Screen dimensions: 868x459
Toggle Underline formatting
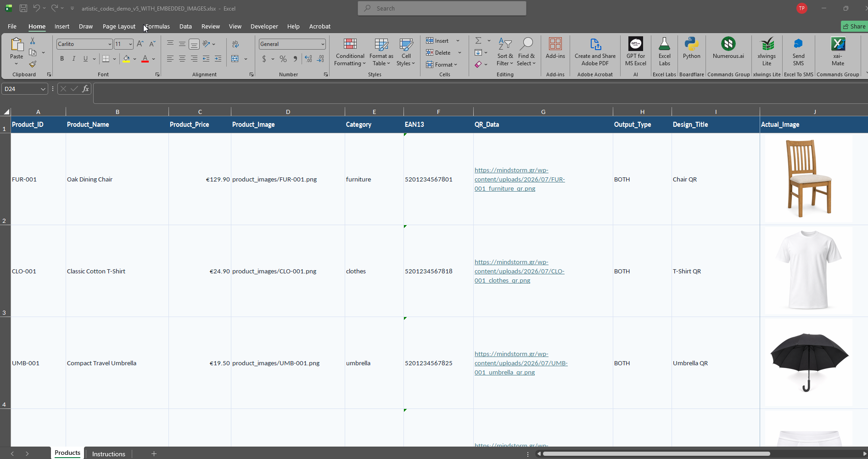(85, 59)
